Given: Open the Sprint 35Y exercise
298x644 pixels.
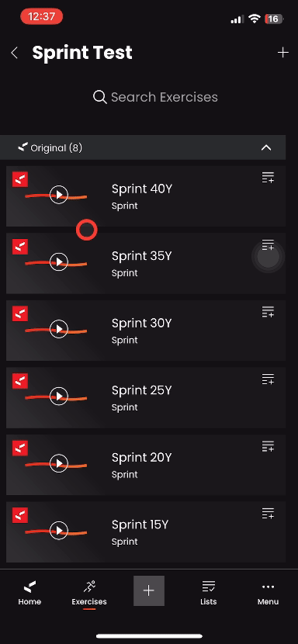Looking at the screenshot, I should point(146,263).
